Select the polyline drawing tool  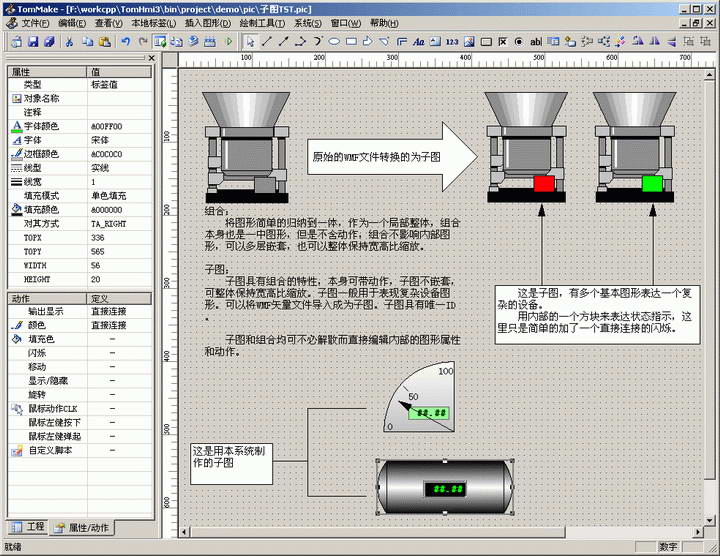click(x=300, y=42)
